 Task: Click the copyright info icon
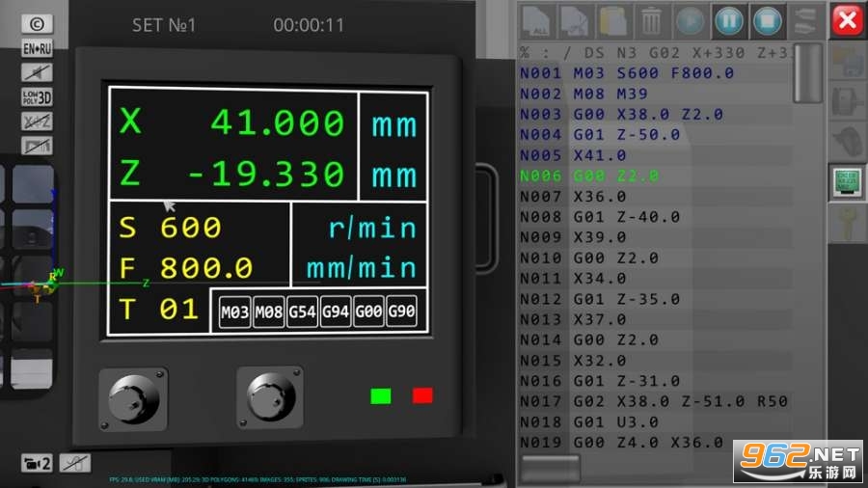click(x=37, y=24)
